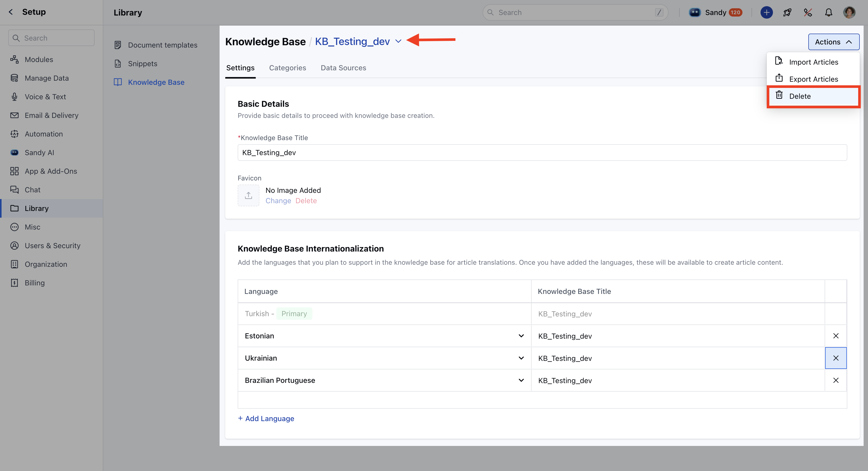Remove the Ukrainian language row
The image size is (868, 471).
[x=836, y=358]
